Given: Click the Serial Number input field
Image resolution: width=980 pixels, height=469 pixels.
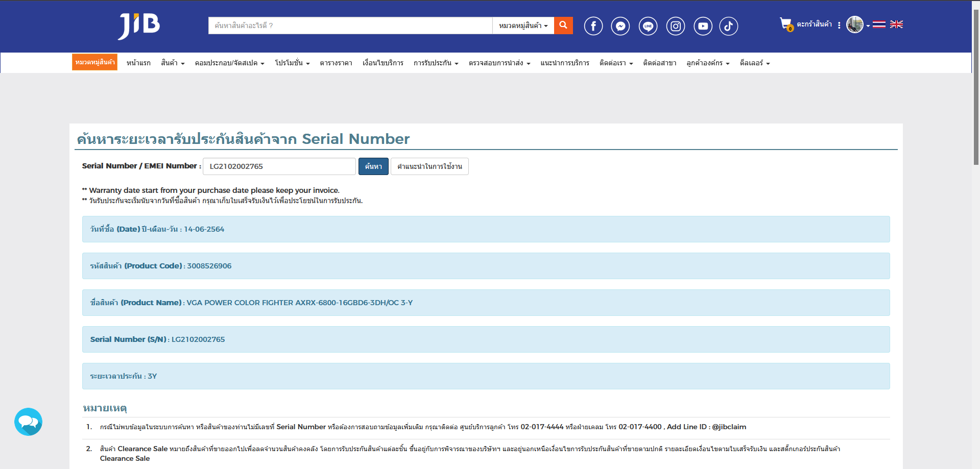Looking at the screenshot, I should (279, 166).
